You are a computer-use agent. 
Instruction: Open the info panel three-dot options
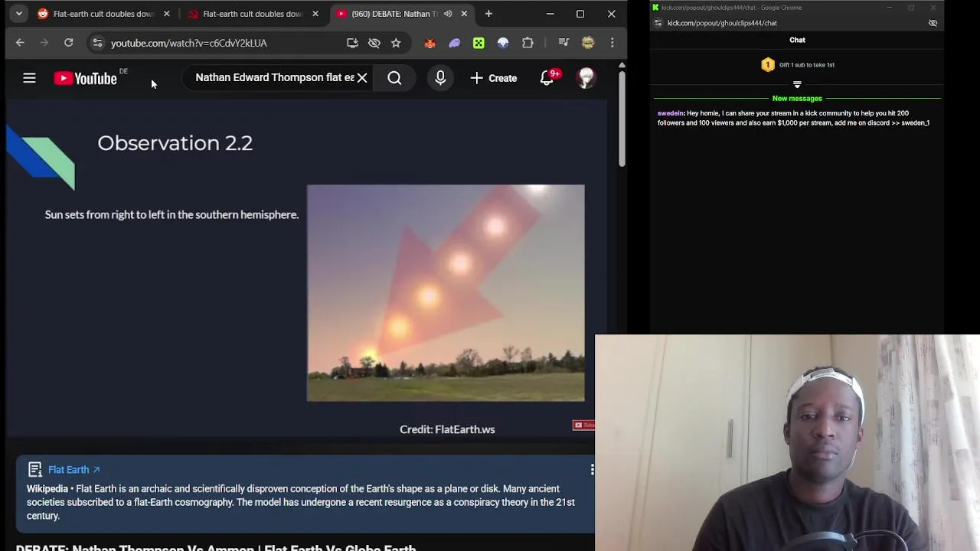point(591,469)
